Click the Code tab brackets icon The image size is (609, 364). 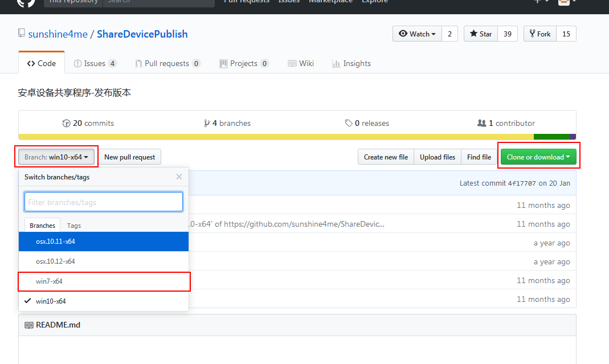pos(31,63)
